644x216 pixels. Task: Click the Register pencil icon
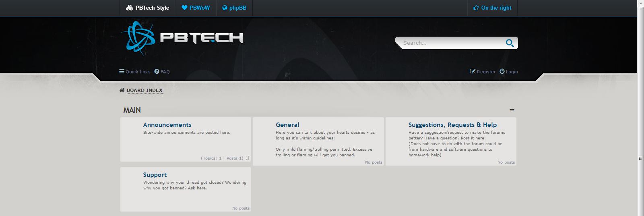pos(473,71)
